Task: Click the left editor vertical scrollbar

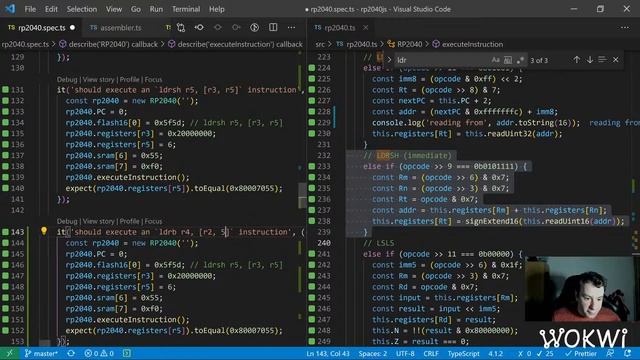Action: click(302, 195)
